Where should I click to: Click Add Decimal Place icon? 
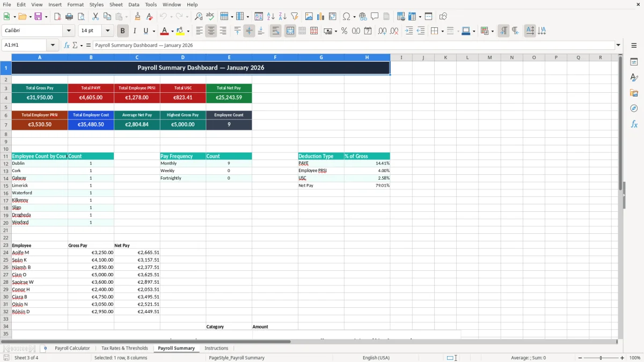point(382,31)
